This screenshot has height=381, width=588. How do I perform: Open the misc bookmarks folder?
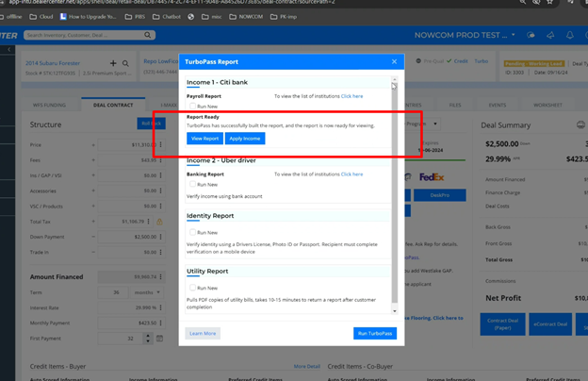click(x=212, y=17)
